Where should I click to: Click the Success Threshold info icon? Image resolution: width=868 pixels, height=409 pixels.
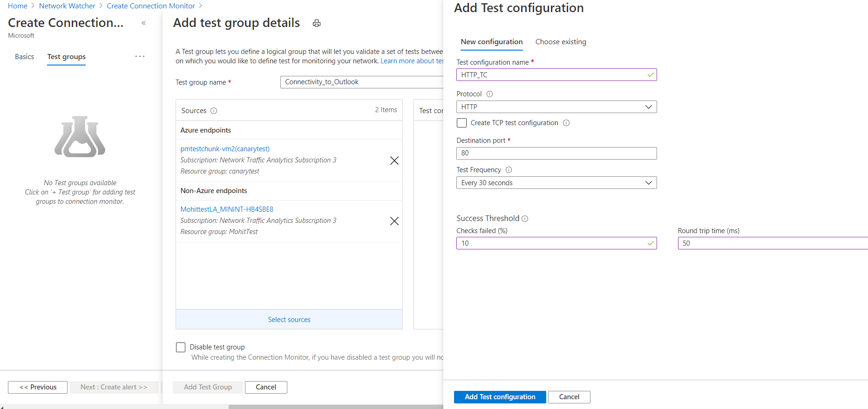tap(525, 219)
